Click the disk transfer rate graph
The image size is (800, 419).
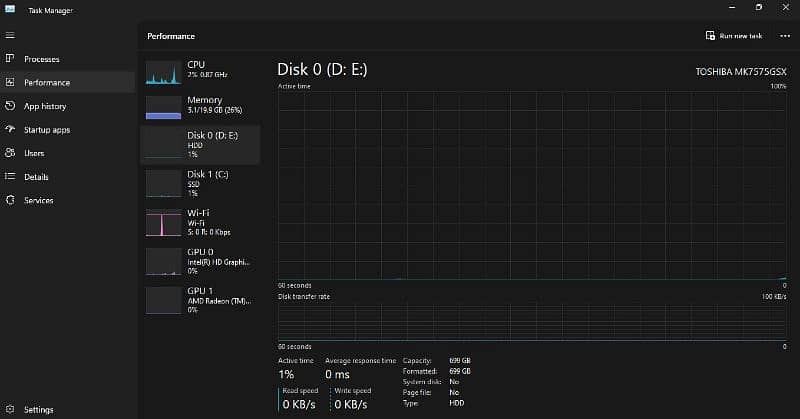531,320
